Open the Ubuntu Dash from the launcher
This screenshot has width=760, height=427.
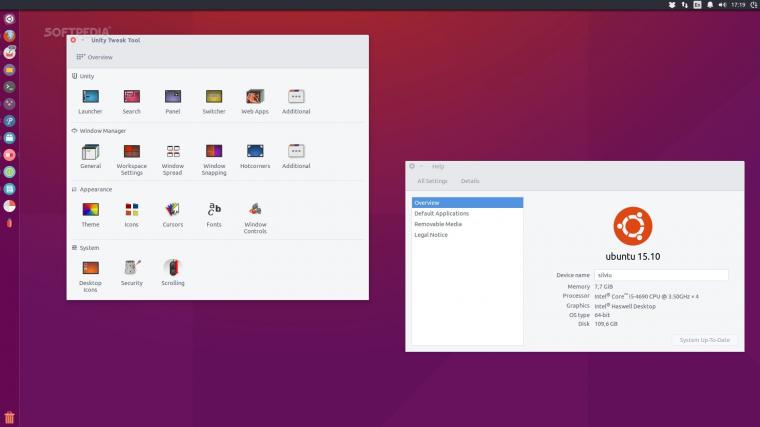click(9, 19)
